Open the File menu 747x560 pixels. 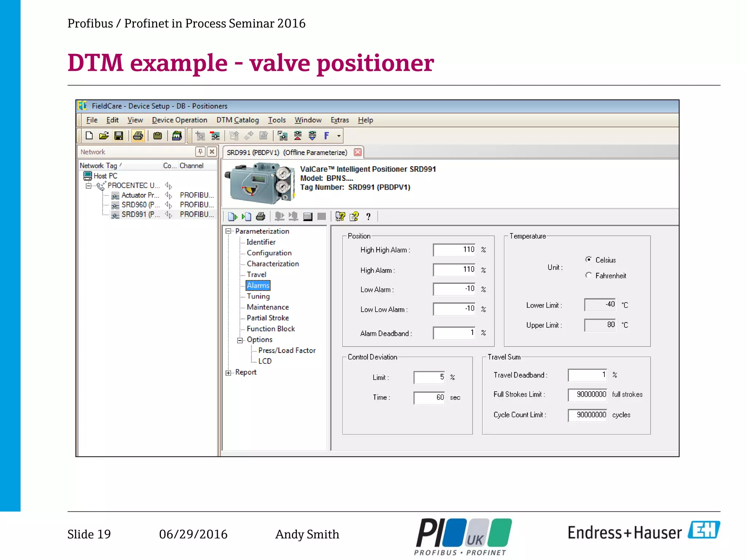[92, 120]
